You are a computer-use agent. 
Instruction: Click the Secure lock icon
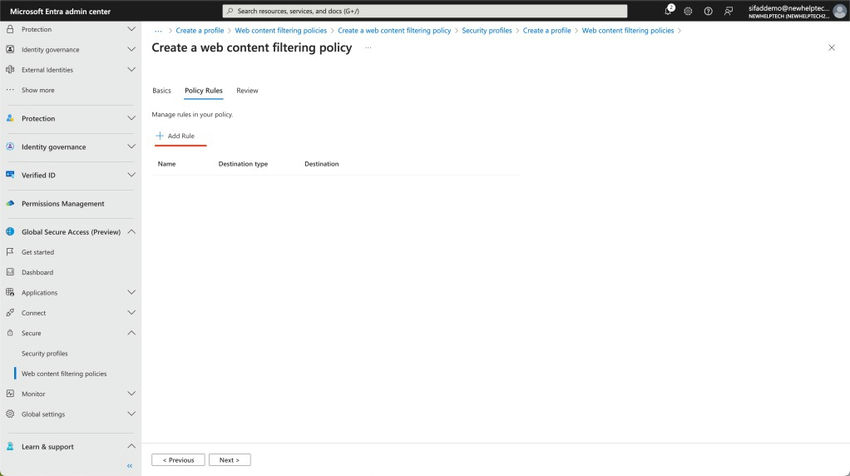10,333
